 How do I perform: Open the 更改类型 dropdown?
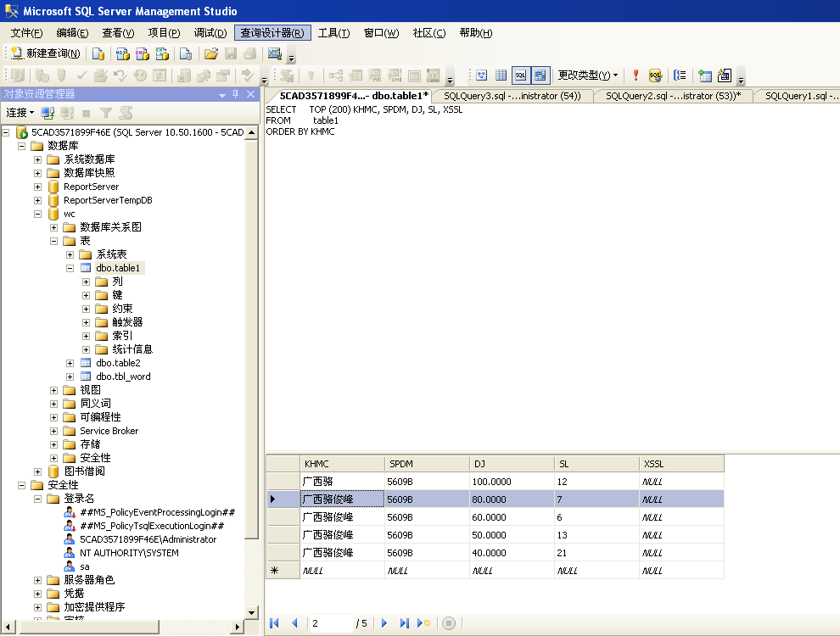587,75
